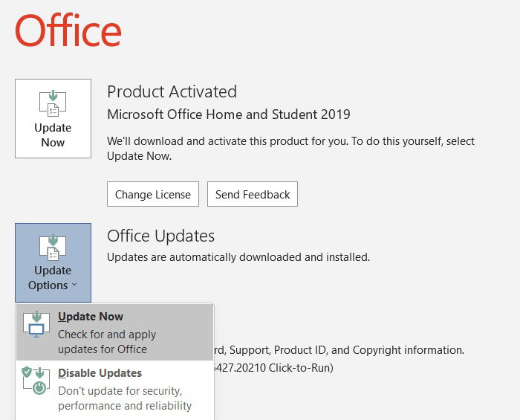
Task: Click the Microsoft Office Home and Student 2019 text
Action: 228,114
